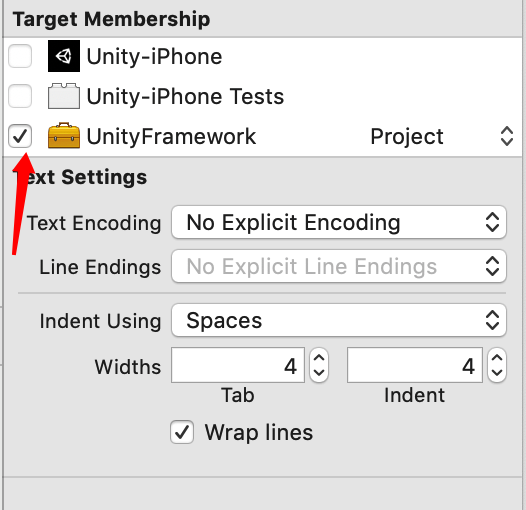Viewport: 526px width, 510px height.
Task: Click the Tab width down arrow
Action: click(x=319, y=372)
